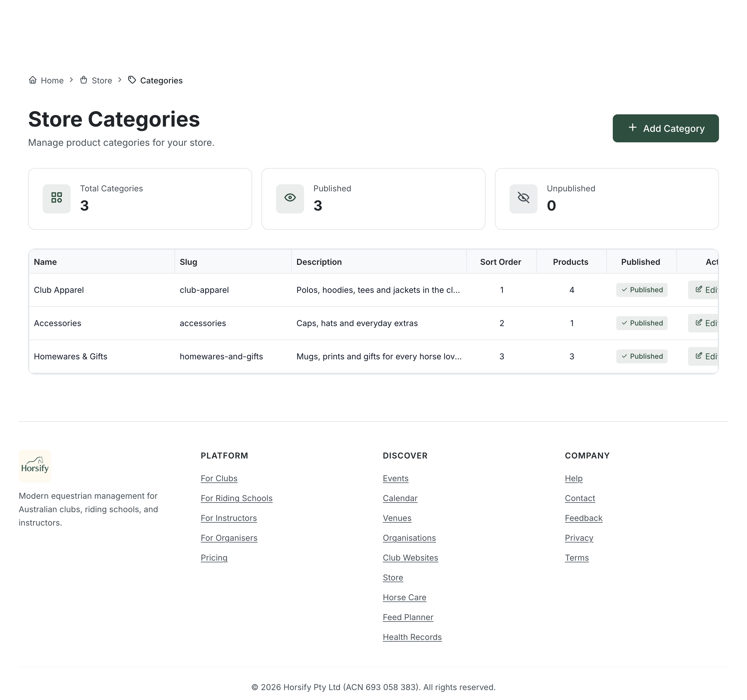747x700 pixels.
Task: Open the Health Records footer link
Action: tap(412, 637)
